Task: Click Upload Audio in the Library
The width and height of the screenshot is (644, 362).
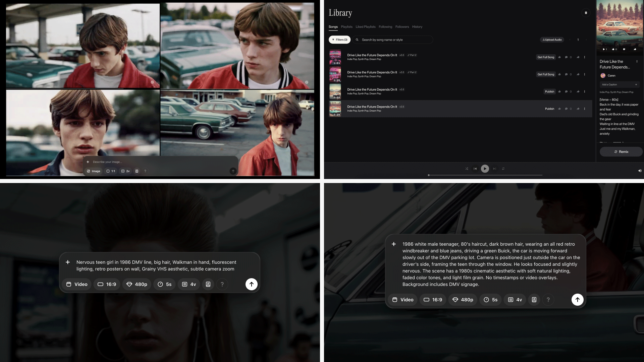Action: [x=552, y=40]
